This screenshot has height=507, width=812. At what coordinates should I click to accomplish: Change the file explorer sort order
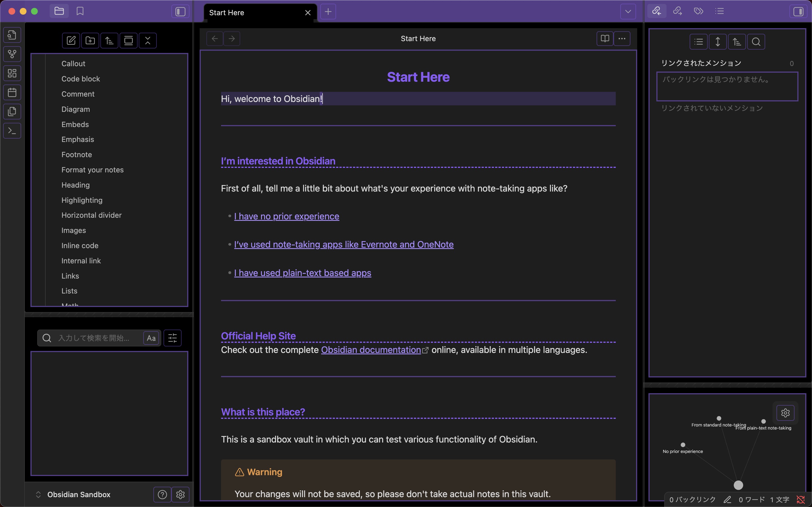coord(109,41)
